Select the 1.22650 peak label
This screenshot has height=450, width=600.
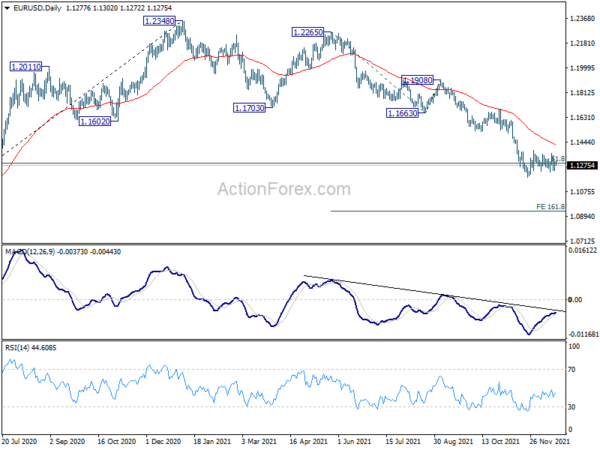[x=308, y=32]
